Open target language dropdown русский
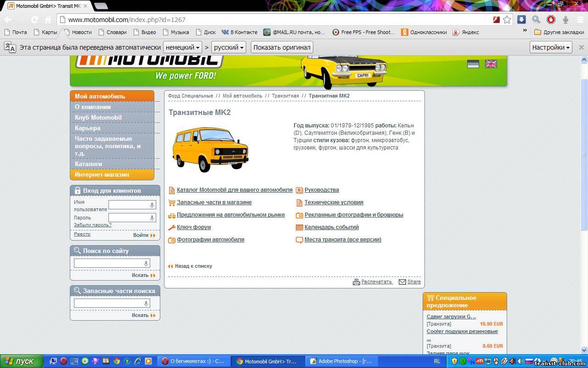This screenshot has width=588, height=368. pyautogui.click(x=229, y=47)
